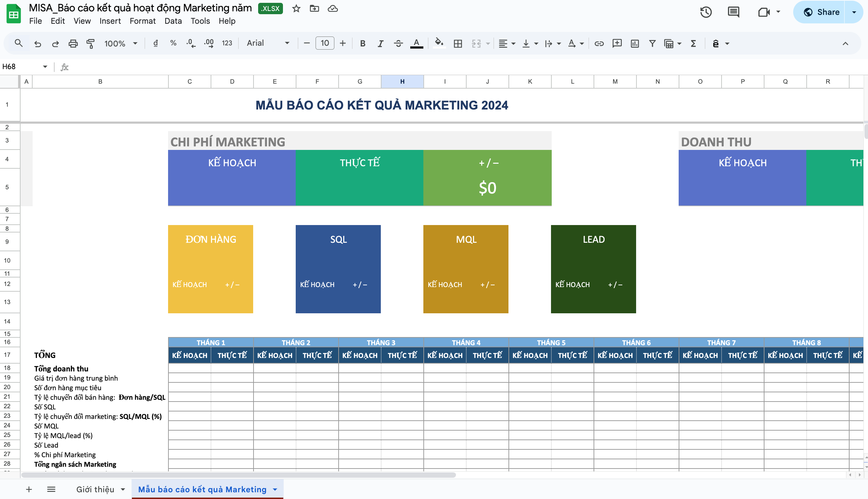868x499 pixels.
Task: Open the fill color bucket
Action: (x=439, y=43)
